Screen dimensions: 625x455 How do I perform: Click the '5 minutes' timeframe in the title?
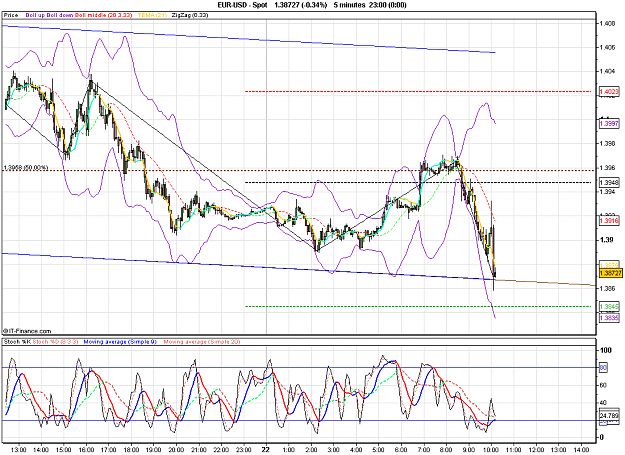click(x=349, y=5)
